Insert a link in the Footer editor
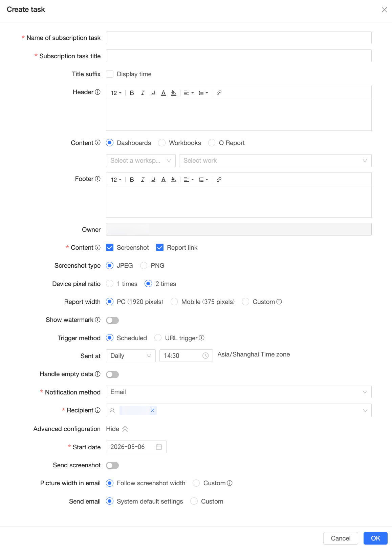Viewport: 392px width, 551px height. tap(219, 180)
